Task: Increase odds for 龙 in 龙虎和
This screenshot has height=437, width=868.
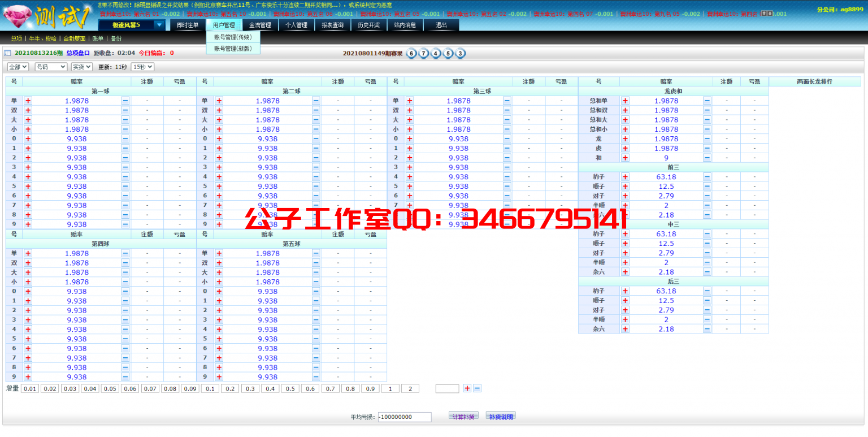Action: [x=625, y=139]
